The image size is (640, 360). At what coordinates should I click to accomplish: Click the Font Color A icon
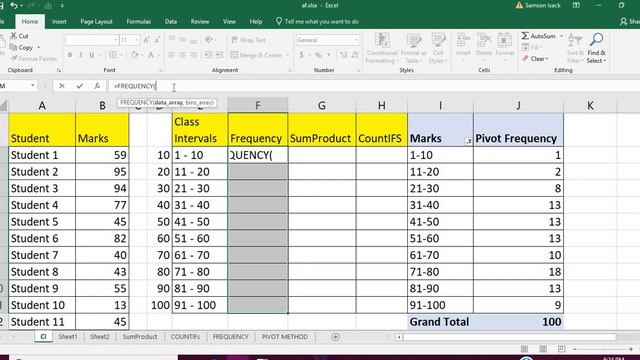[x=151, y=55]
